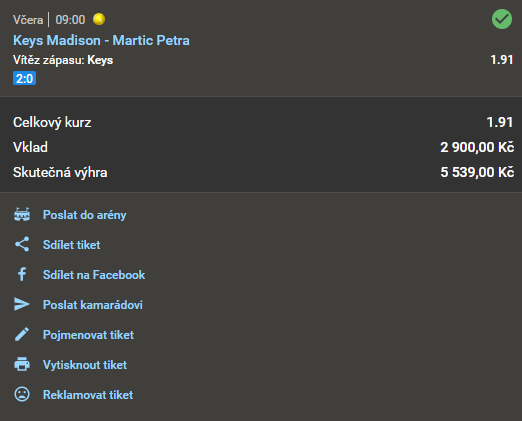Click the sad face complaint icon

coord(22,394)
